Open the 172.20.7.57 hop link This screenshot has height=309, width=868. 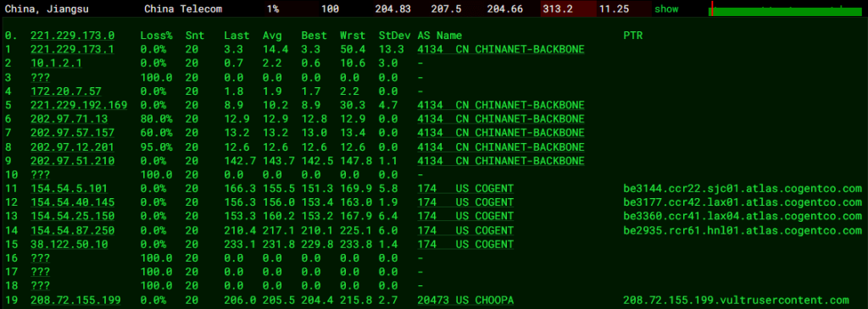pyautogui.click(x=66, y=91)
